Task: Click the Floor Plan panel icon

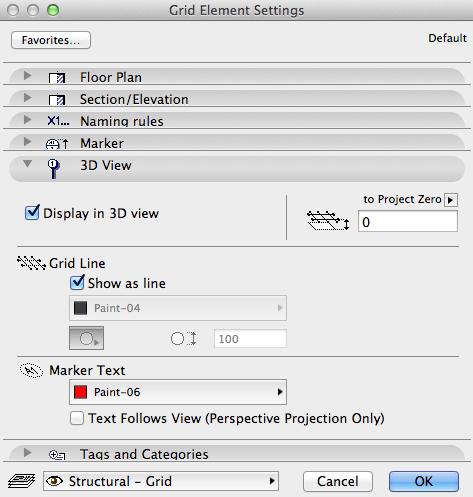Action: coord(57,77)
